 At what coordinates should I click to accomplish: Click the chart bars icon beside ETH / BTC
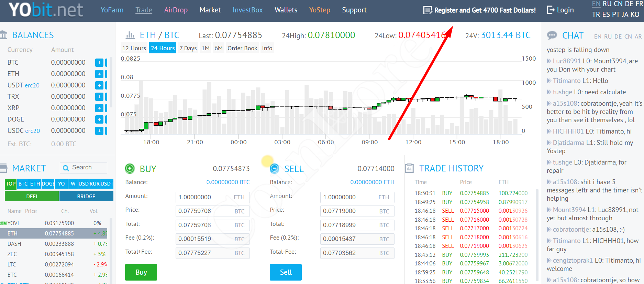tap(130, 35)
